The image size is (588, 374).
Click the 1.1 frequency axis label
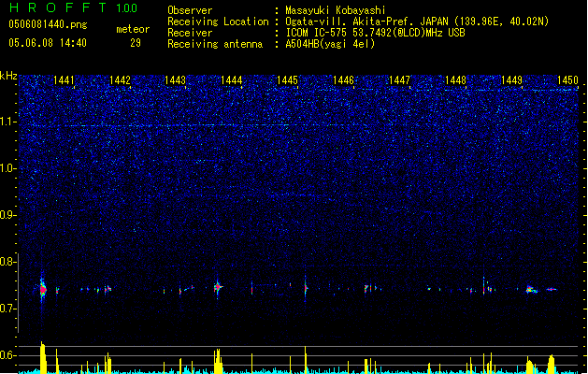coord(8,122)
